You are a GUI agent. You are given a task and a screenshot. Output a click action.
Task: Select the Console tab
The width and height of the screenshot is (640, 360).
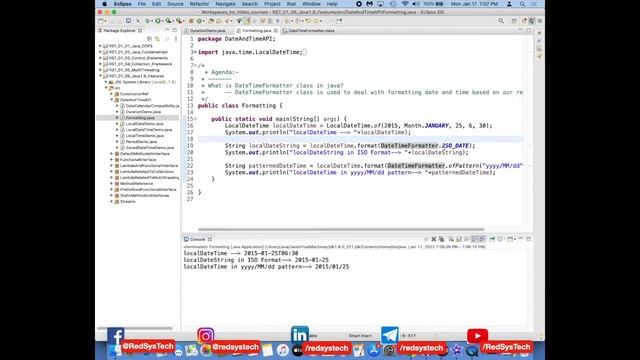(x=197, y=239)
